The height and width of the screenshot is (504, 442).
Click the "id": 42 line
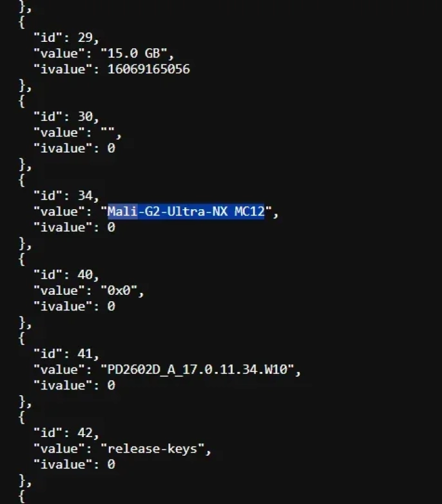coord(66,433)
